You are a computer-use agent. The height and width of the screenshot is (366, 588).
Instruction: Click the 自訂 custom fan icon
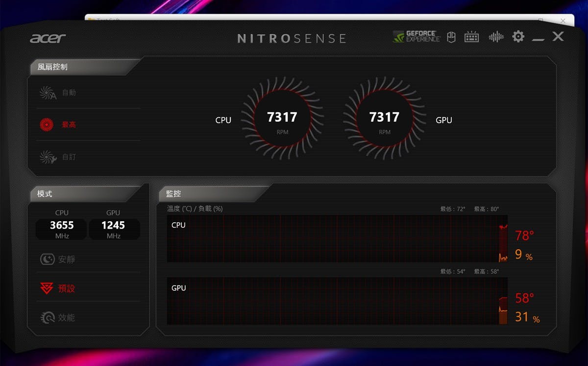tap(48, 157)
